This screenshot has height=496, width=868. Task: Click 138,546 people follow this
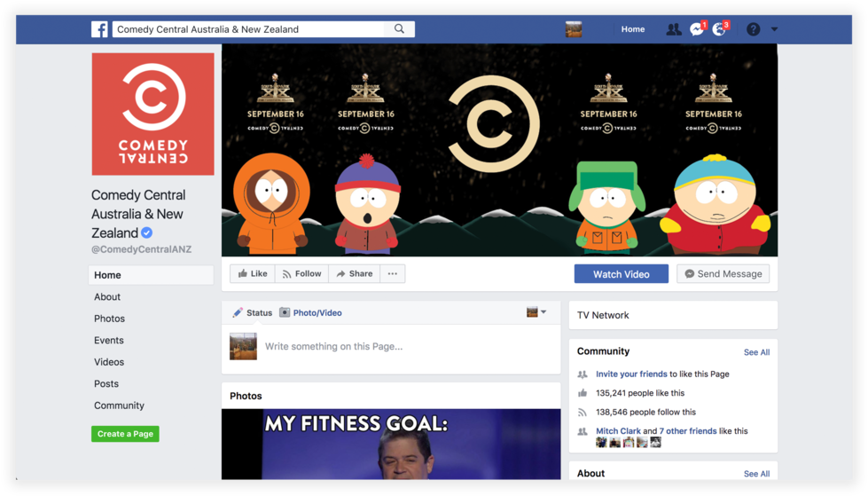[645, 412]
